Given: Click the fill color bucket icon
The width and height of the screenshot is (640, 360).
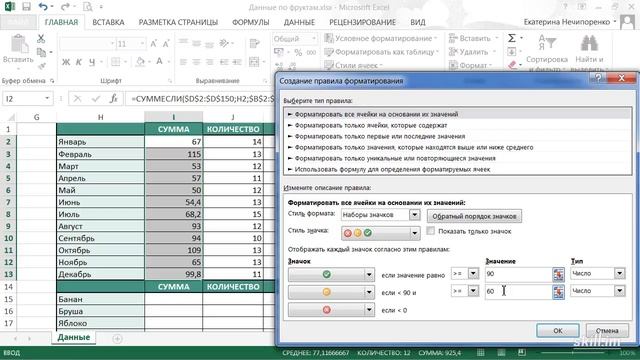Looking at the screenshot, I should tap(140, 62).
